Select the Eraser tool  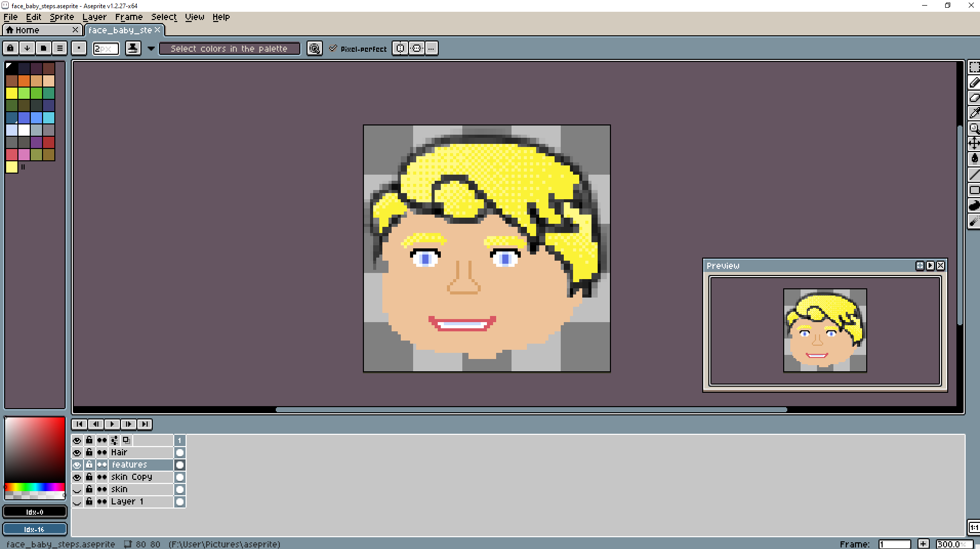pos(974,98)
